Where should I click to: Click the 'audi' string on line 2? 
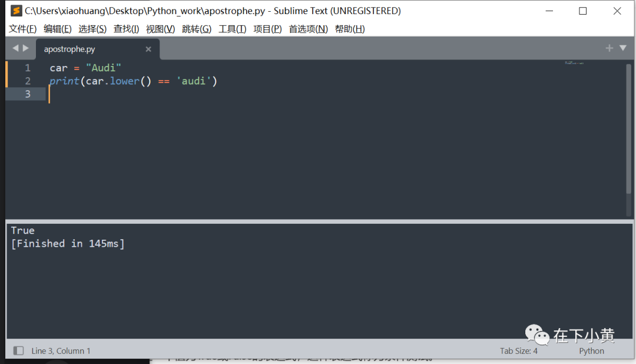(x=194, y=81)
